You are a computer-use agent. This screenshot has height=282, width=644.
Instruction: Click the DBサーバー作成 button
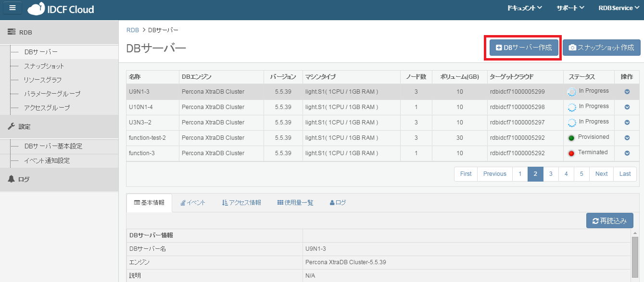(x=524, y=48)
